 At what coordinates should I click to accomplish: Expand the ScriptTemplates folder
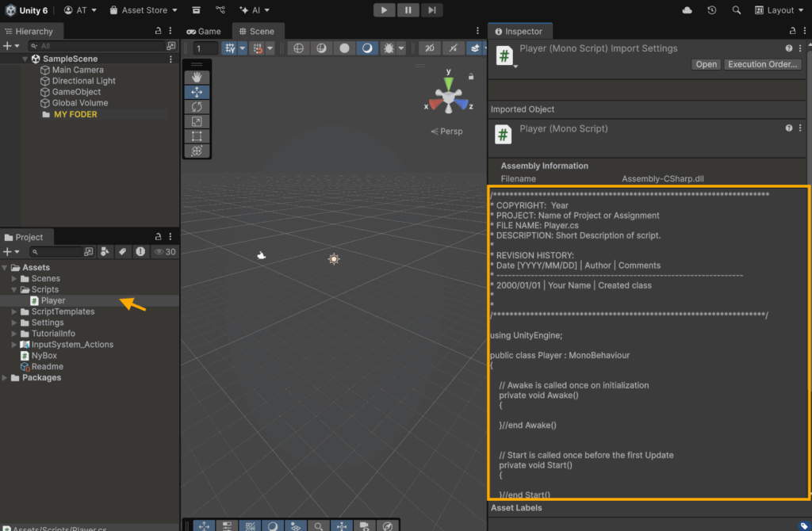point(14,311)
